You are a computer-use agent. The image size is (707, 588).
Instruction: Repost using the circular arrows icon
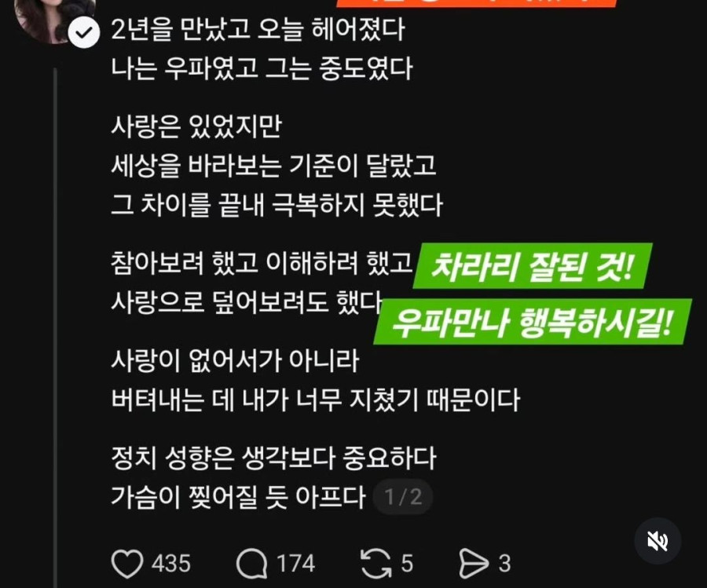pos(375,563)
